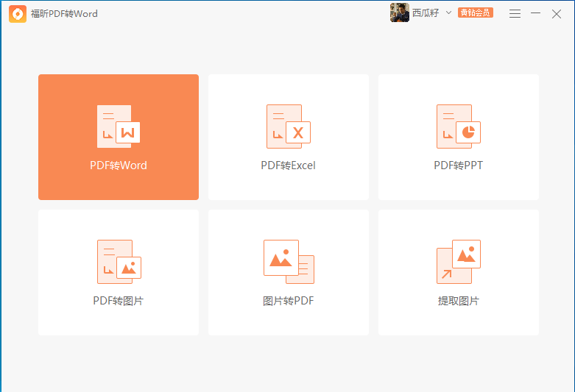Image resolution: width=575 pixels, height=392 pixels.
Task: Close the Foxit PDF转Word window
Action: 557,13
